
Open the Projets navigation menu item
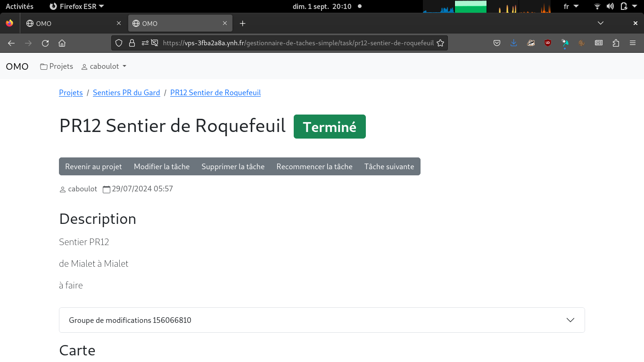(57, 66)
